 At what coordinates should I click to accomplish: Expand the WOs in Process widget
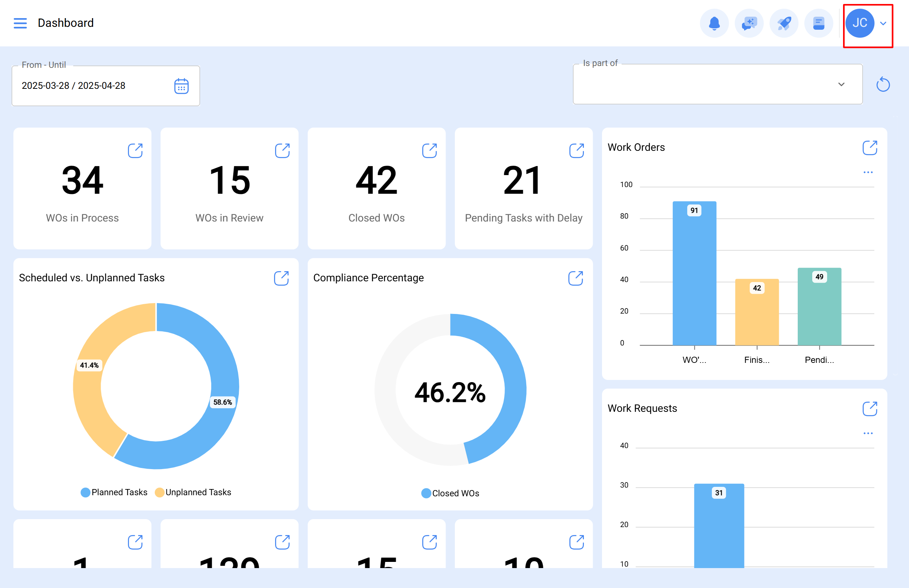tap(136, 150)
